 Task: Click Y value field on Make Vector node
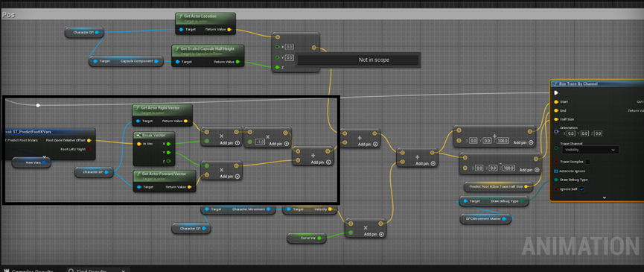point(289,57)
